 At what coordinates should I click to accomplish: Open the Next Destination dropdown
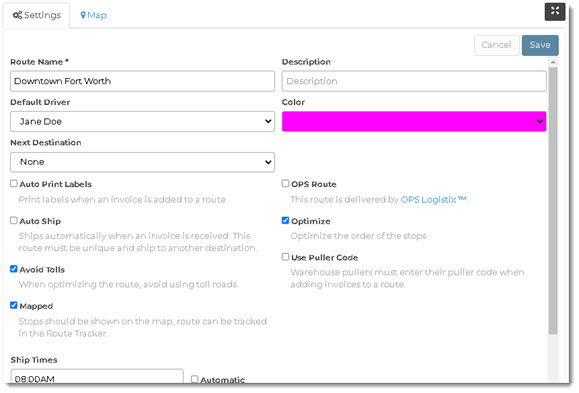pos(143,162)
